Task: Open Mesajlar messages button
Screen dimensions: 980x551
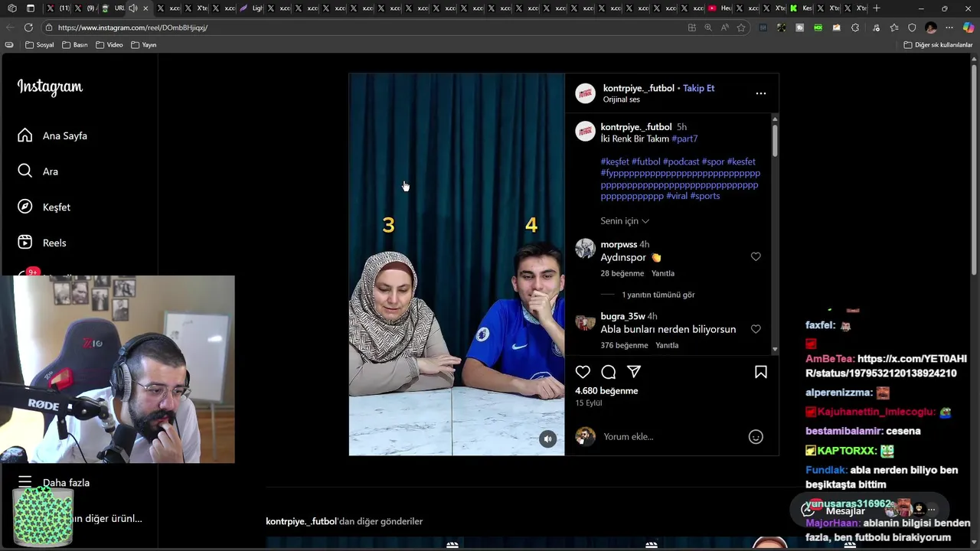Action: [x=869, y=509]
